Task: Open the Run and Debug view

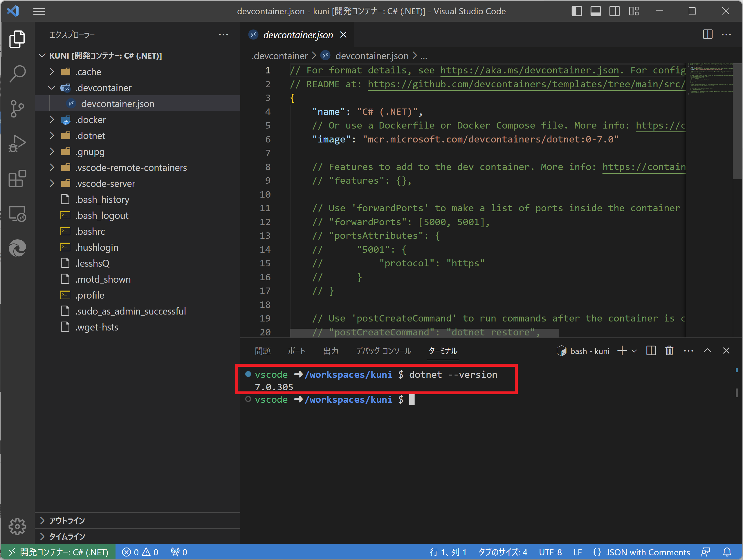Action: [x=17, y=144]
